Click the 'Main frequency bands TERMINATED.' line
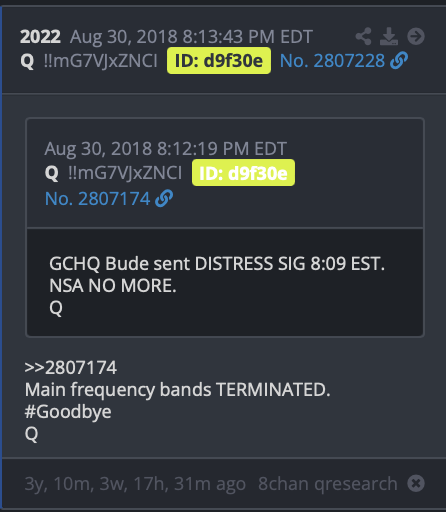Screen dimensions: 446x512 coord(178,390)
